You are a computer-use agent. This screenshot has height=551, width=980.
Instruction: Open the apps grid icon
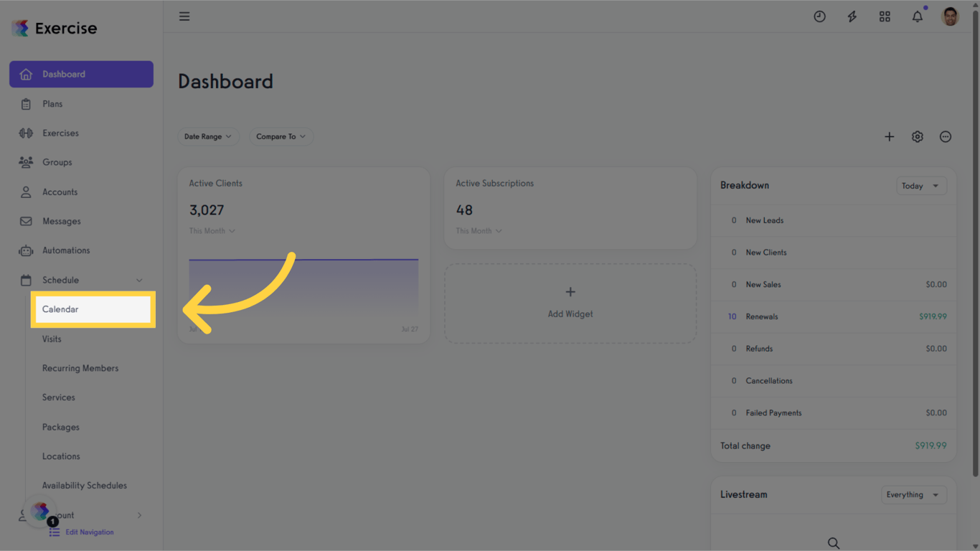click(x=884, y=16)
